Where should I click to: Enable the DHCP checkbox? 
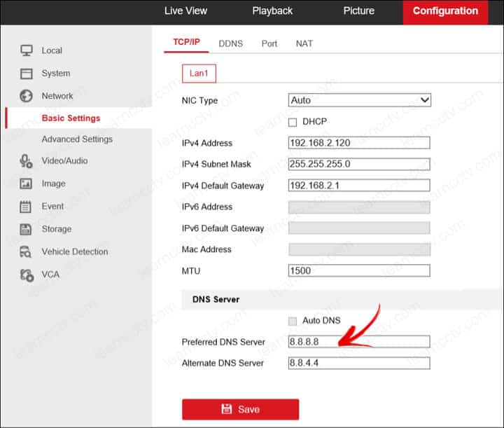(293, 122)
